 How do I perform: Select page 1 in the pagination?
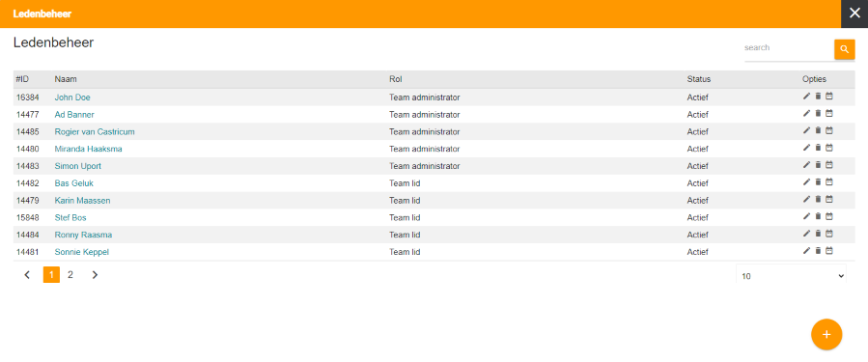pos(51,274)
